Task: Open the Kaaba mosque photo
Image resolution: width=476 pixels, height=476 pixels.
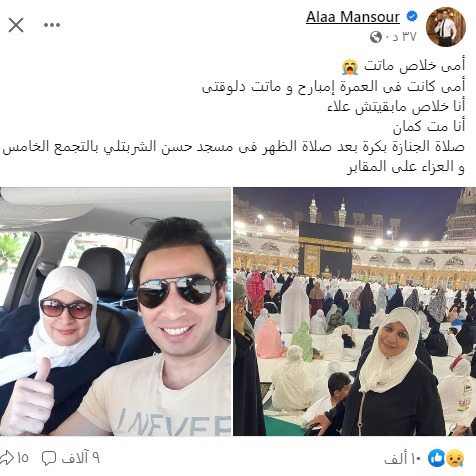Action: [355, 312]
